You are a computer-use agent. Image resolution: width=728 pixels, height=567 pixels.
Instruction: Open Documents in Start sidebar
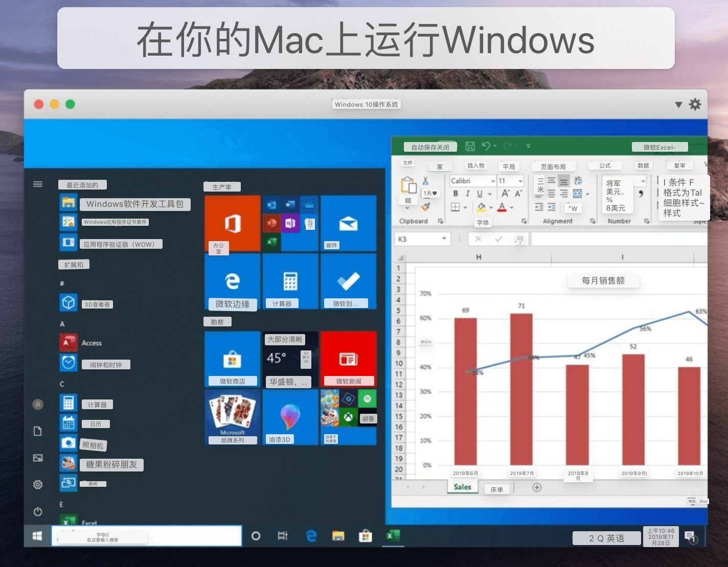(38, 431)
